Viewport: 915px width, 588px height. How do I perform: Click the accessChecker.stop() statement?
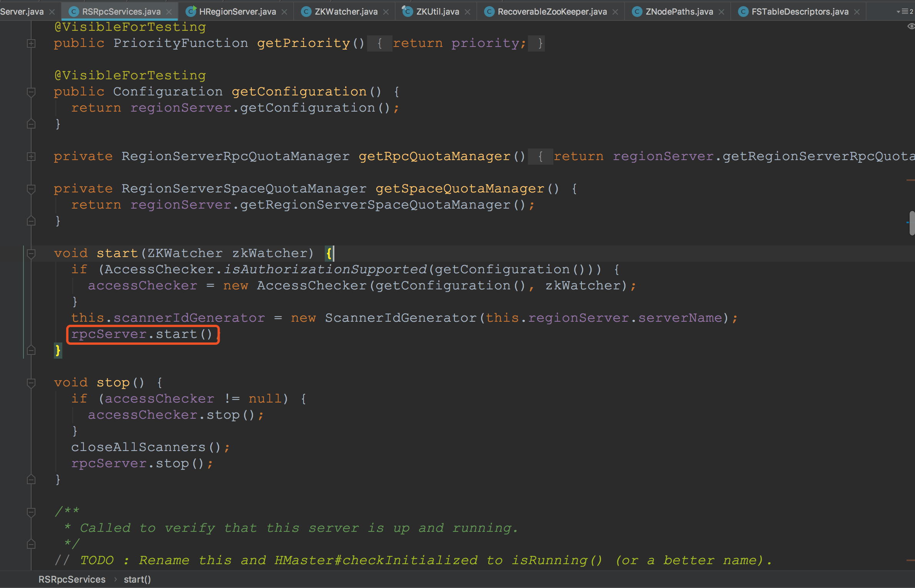[176, 415]
